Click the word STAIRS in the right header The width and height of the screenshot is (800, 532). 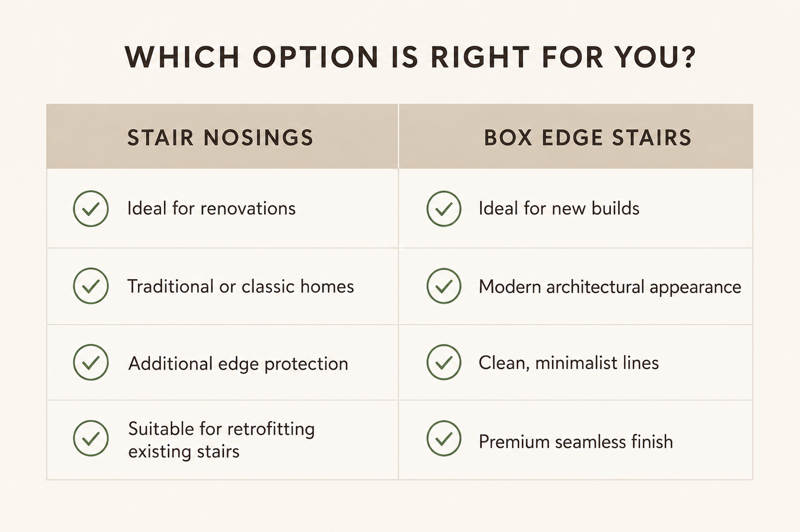tap(652, 138)
